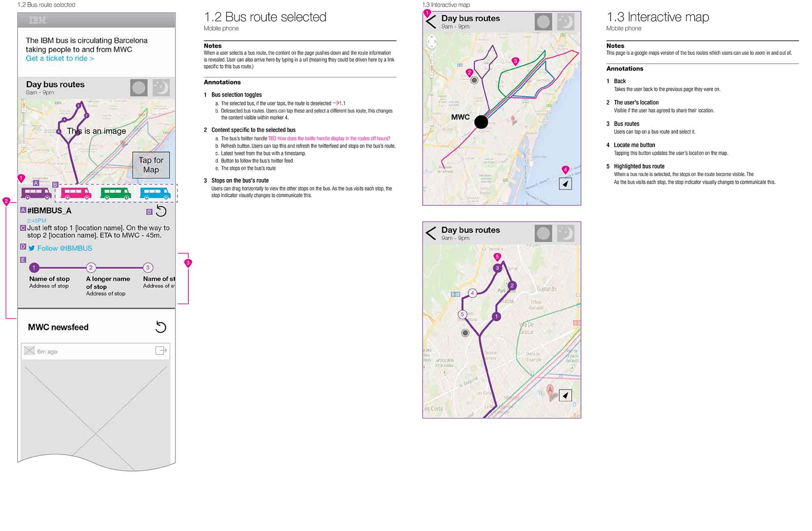Select the green bus route icon
This screenshot has width=812, height=531.
pos(116,193)
